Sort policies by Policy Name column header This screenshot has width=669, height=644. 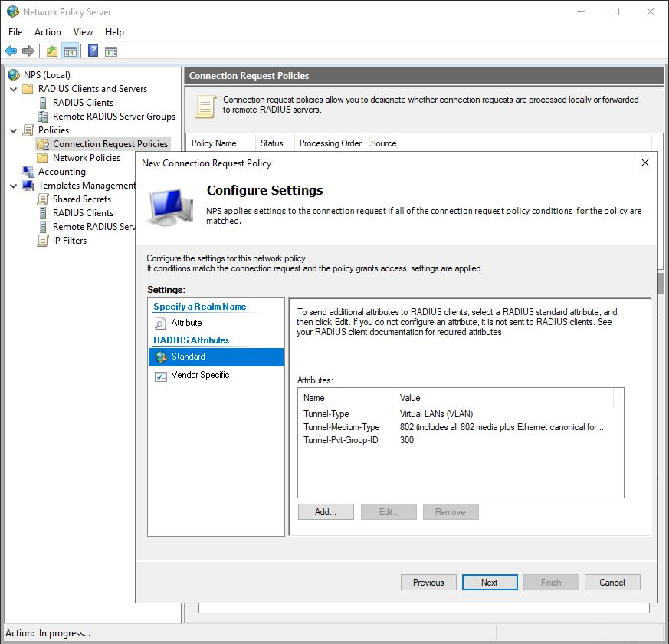click(221, 143)
